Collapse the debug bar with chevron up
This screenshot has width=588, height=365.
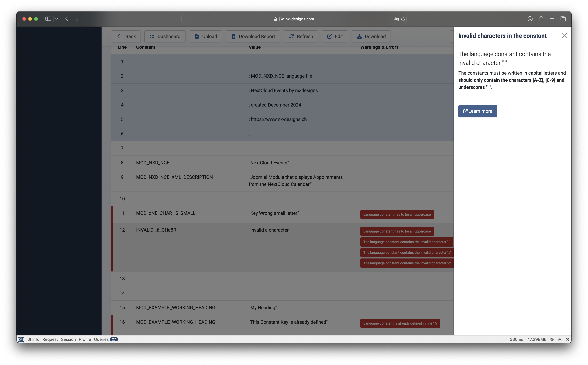(x=560, y=339)
